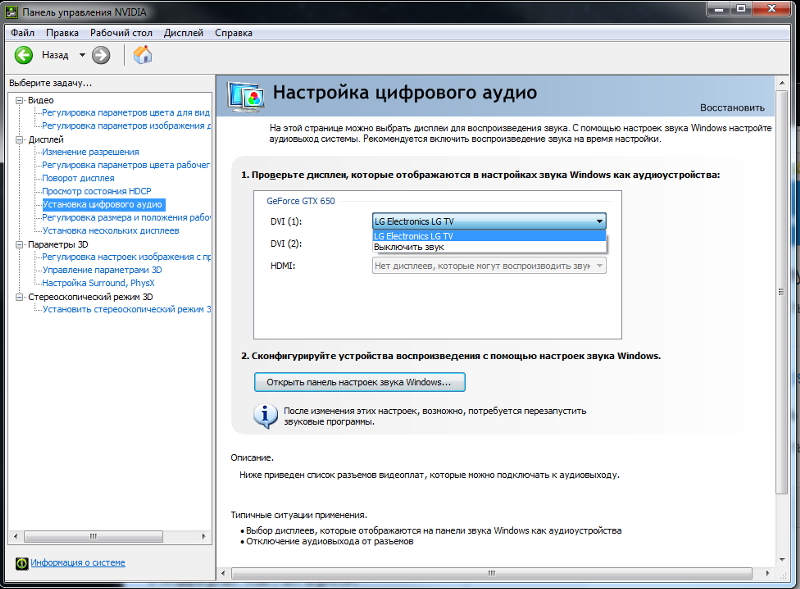Image resolution: width=800 pixels, height=589 pixels.
Task: Click the NVIDIA system information icon
Action: (x=19, y=563)
